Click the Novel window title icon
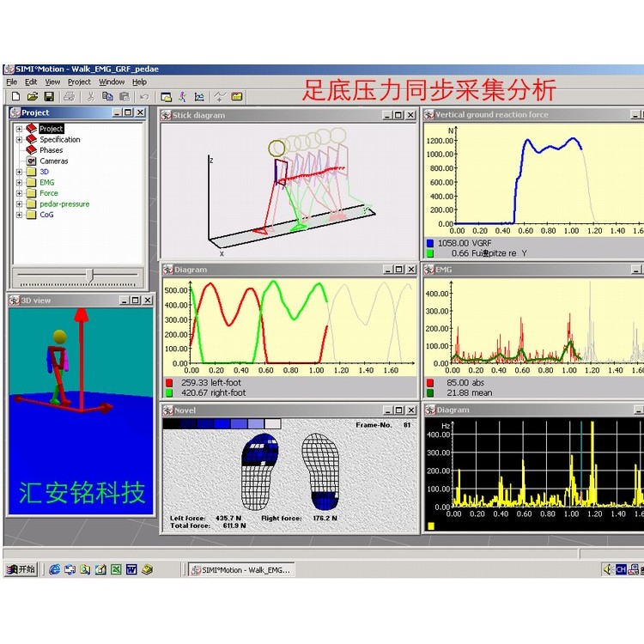This screenshot has height=644, width=644. coord(167,410)
